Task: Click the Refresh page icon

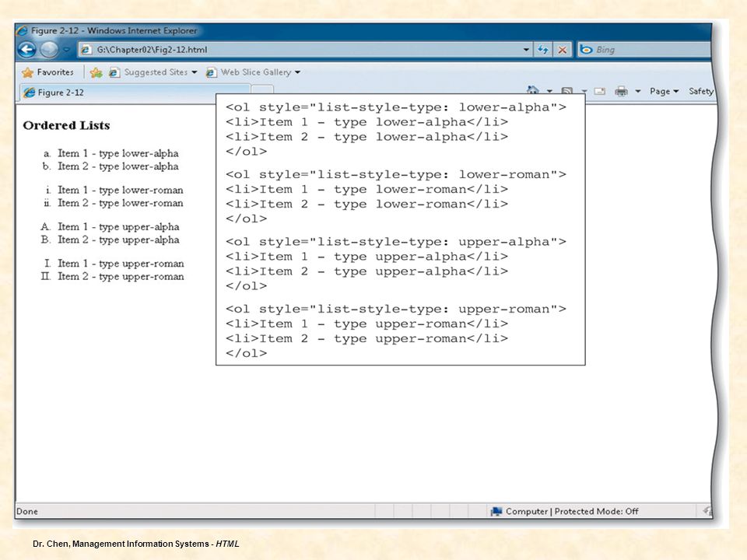Action: click(x=542, y=50)
